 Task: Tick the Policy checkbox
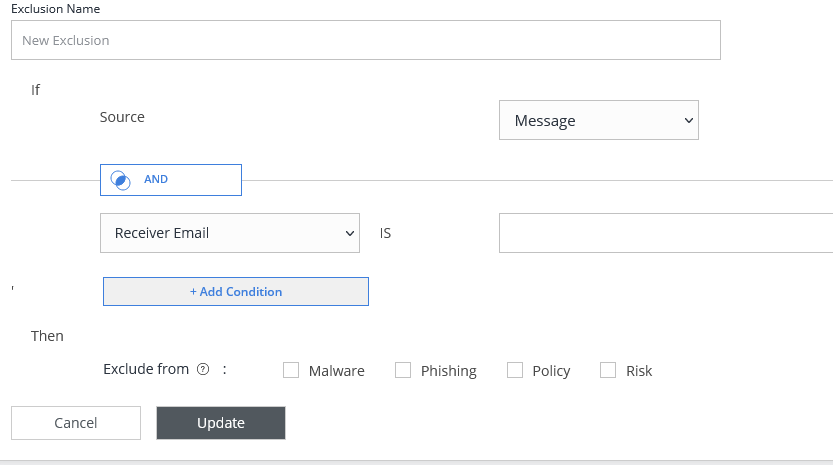click(515, 370)
